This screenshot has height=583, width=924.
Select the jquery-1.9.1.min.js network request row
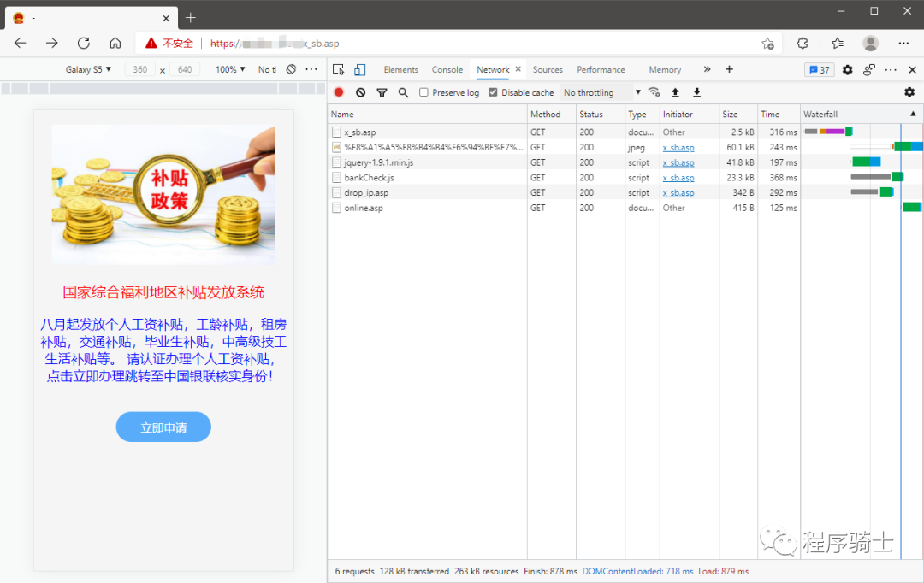[428, 162]
